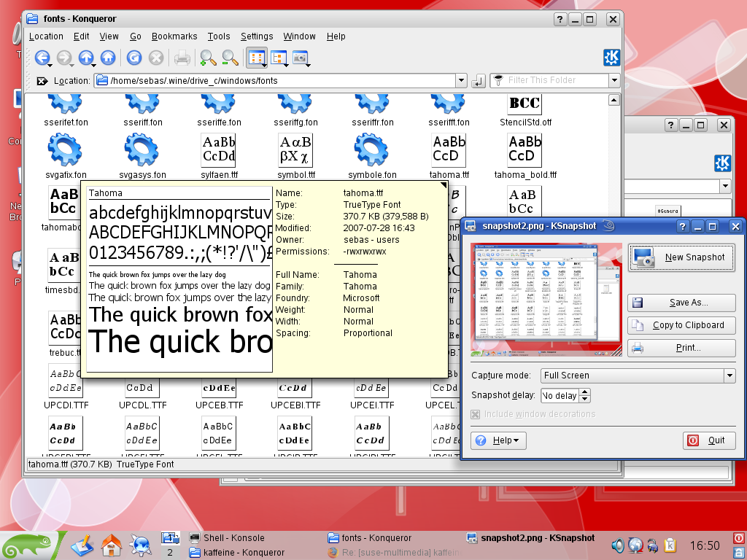The width and height of the screenshot is (747, 560).
Task: Open the View menu
Action: (x=109, y=36)
